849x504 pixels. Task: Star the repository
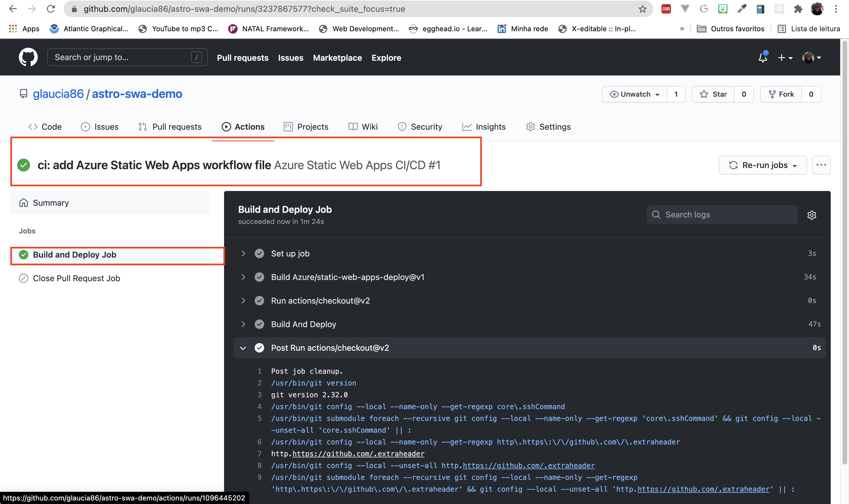pos(713,94)
